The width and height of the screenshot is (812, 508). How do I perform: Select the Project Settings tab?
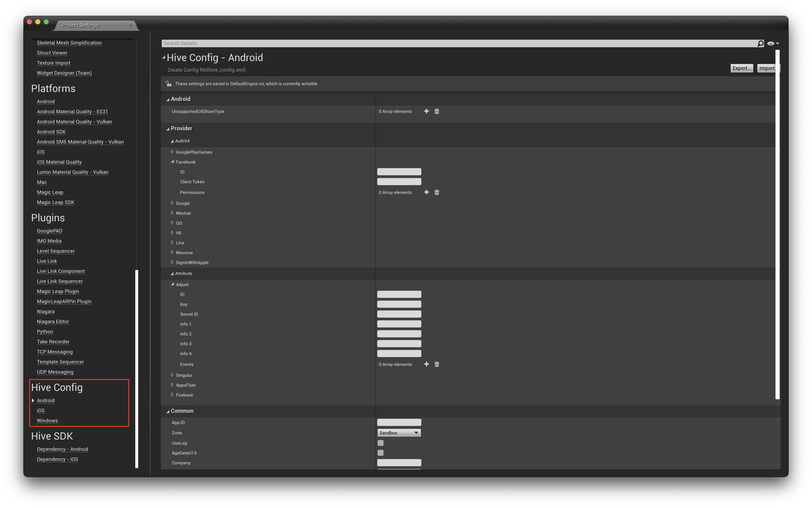pyautogui.click(x=81, y=25)
